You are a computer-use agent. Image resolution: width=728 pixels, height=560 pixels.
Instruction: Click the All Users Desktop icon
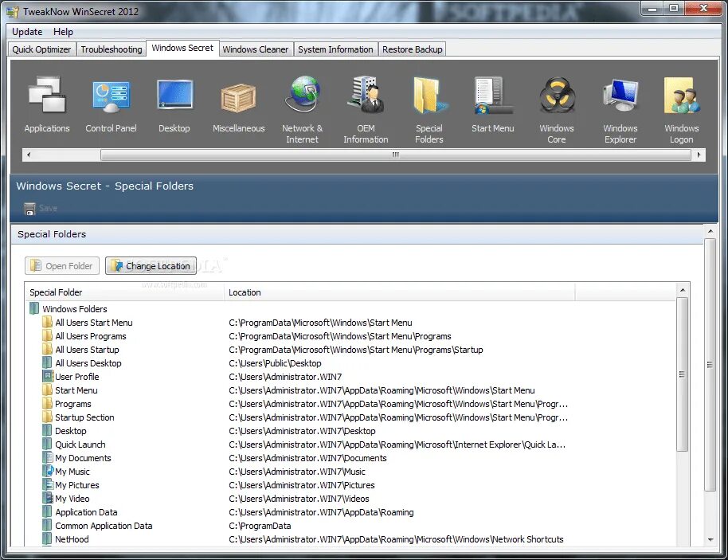click(x=47, y=362)
